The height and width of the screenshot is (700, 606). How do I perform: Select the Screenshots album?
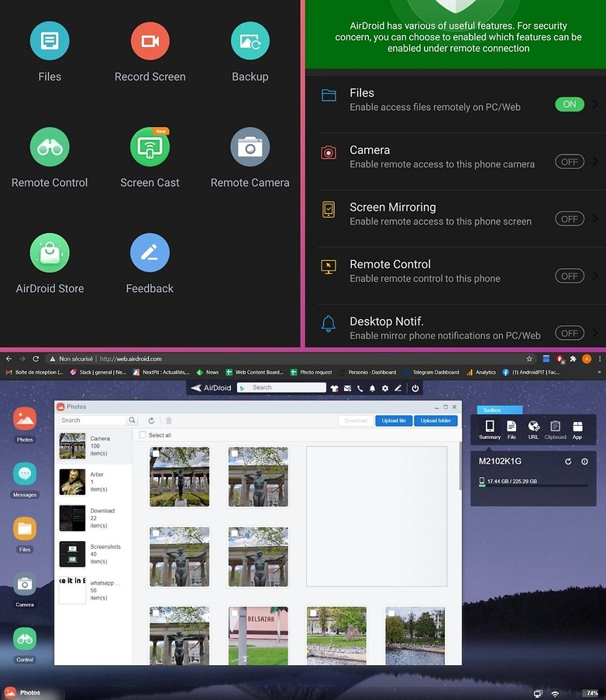pyautogui.click(x=94, y=554)
